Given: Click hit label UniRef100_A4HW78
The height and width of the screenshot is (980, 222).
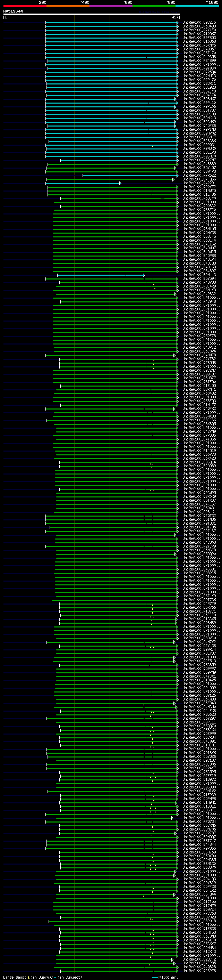Looking at the screenshot, I should [199, 355].
